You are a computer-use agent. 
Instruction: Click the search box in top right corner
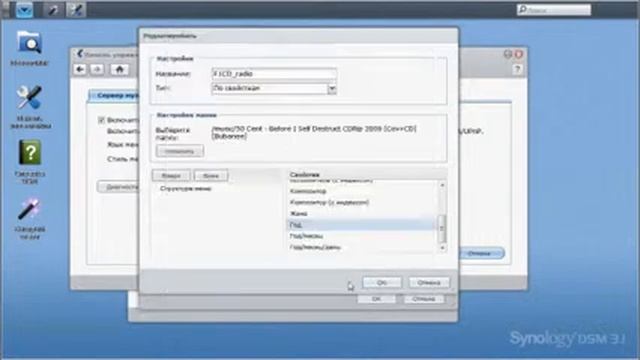tap(554, 10)
